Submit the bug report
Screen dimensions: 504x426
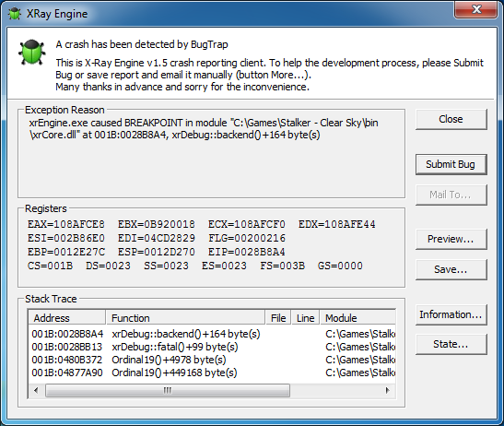click(x=451, y=164)
